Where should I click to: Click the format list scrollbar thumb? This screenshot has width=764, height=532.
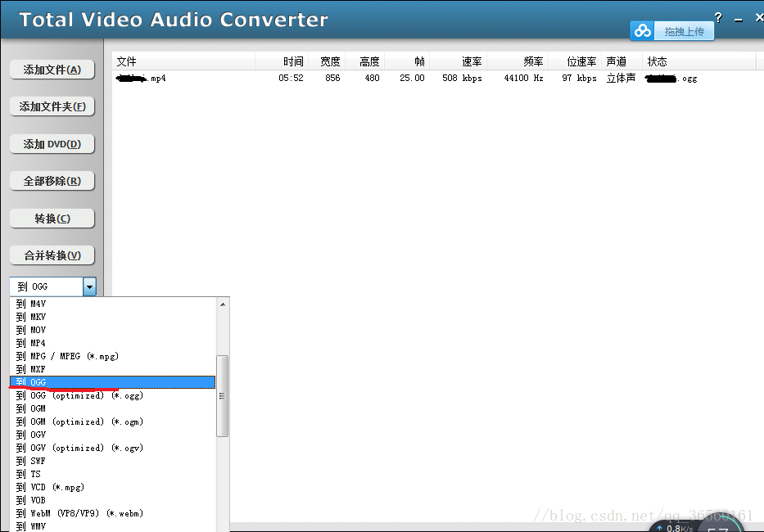(223, 396)
